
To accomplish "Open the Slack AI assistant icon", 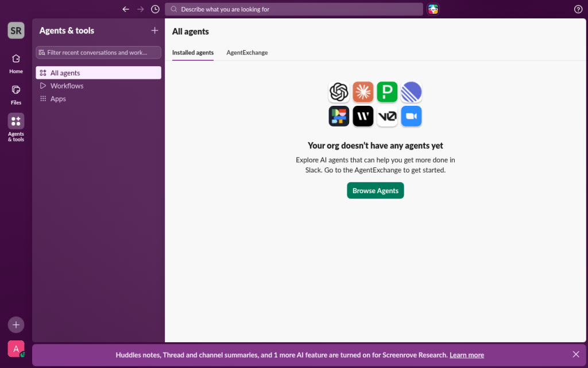I will (x=433, y=9).
